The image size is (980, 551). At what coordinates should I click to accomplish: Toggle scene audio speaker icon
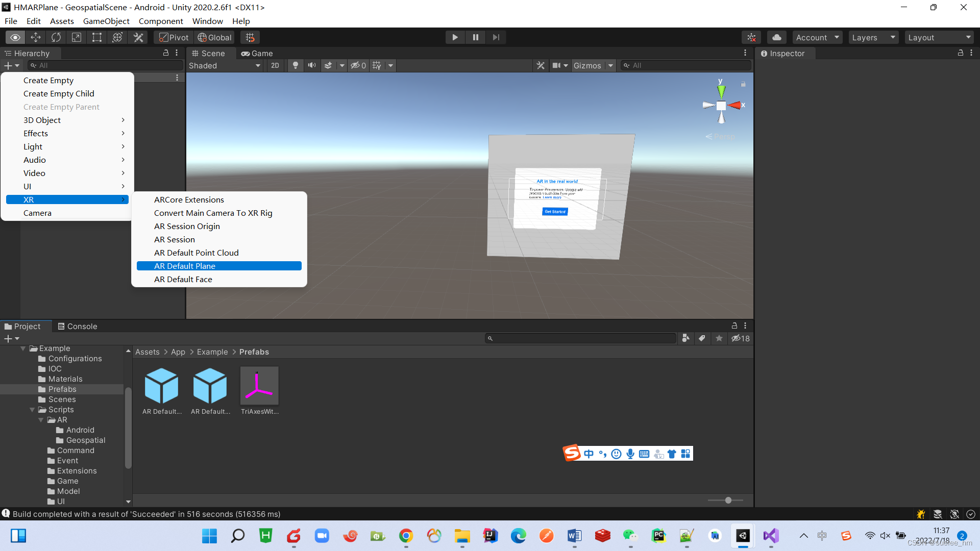click(311, 65)
